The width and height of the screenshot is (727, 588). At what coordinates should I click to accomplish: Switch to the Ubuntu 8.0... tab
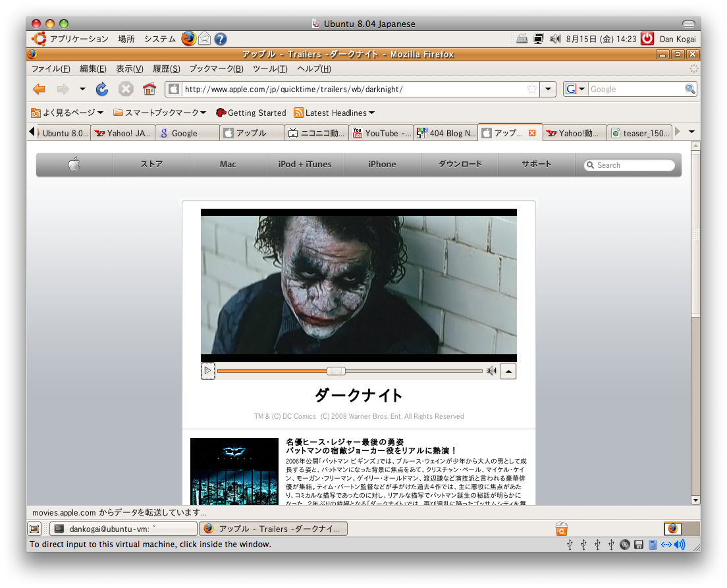tap(63, 133)
